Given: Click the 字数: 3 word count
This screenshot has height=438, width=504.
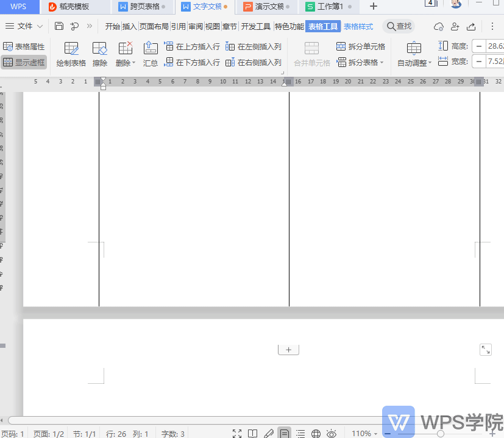Looking at the screenshot, I should pyautogui.click(x=172, y=434).
